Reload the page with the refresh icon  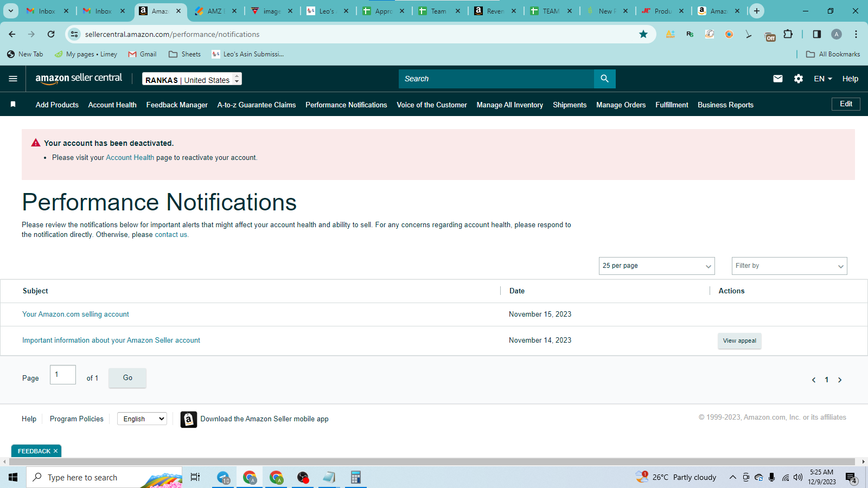51,34
